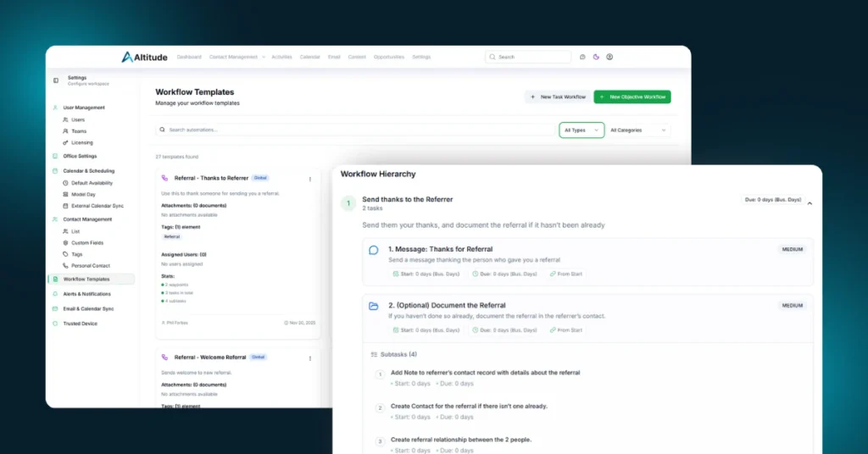Open the Calendar menu in top navigation
868x454 pixels.
(310, 57)
